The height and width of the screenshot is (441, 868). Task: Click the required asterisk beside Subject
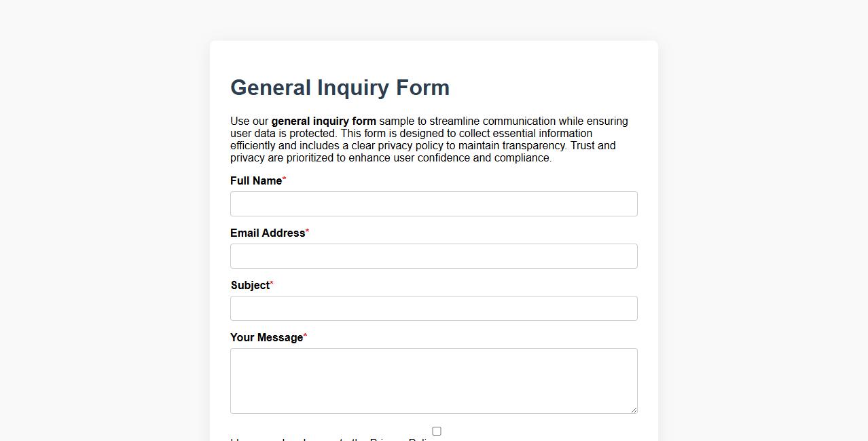point(271,282)
